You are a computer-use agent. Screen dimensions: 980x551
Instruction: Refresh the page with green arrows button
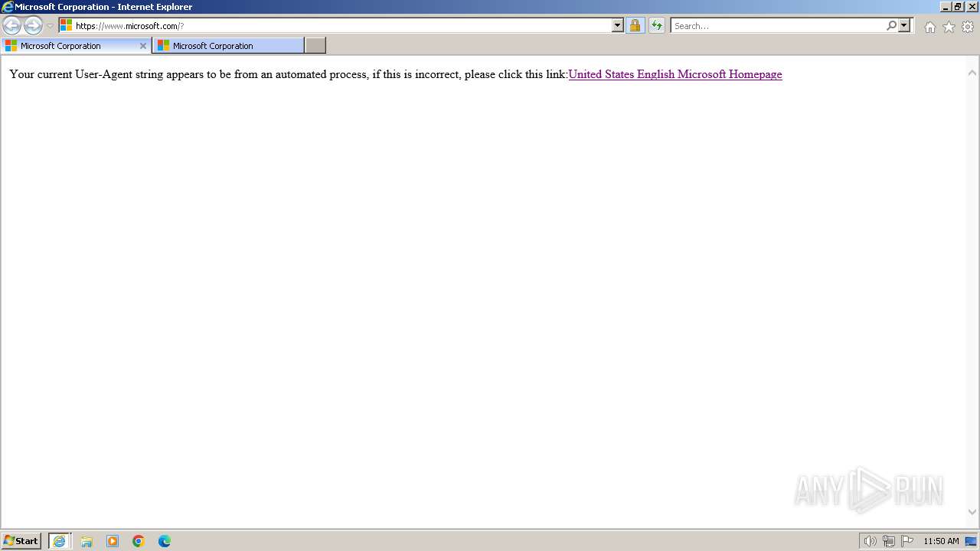tap(657, 25)
